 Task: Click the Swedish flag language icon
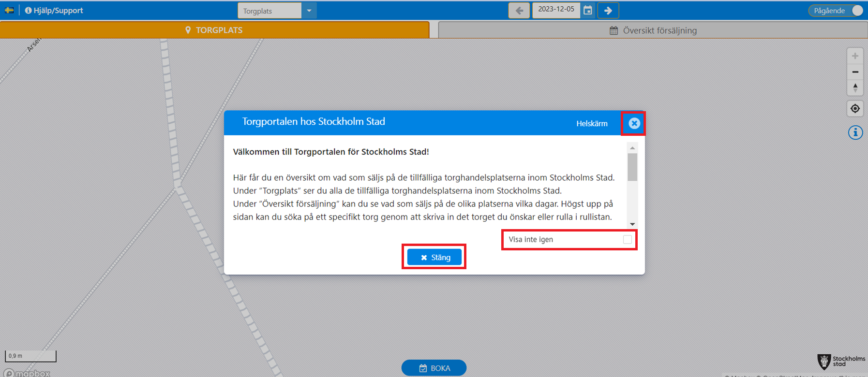tap(9, 10)
